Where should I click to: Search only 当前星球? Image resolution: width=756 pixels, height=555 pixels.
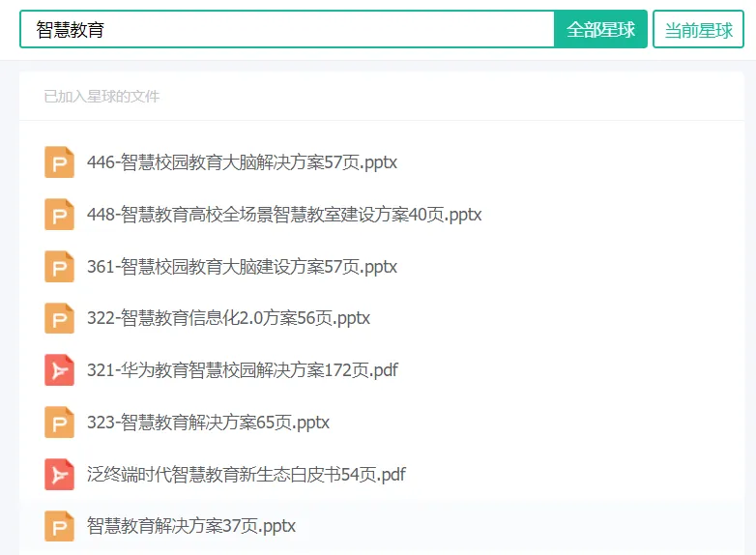pos(698,29)
